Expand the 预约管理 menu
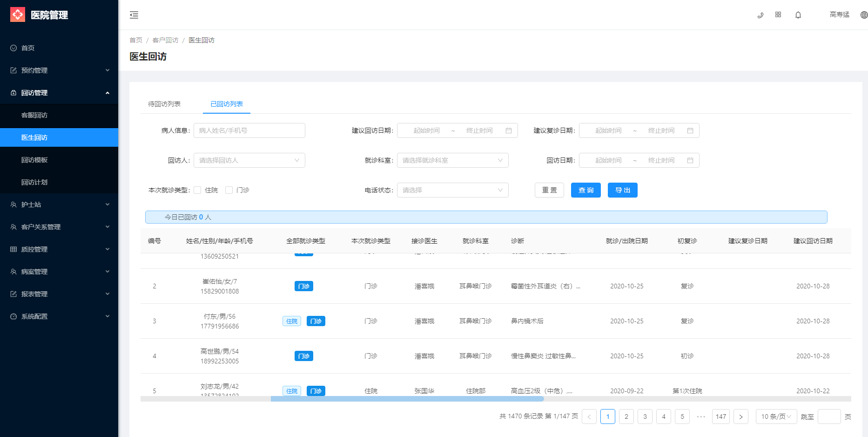The height and width of the screenshot is (437, 868). (x=59, y=70)
